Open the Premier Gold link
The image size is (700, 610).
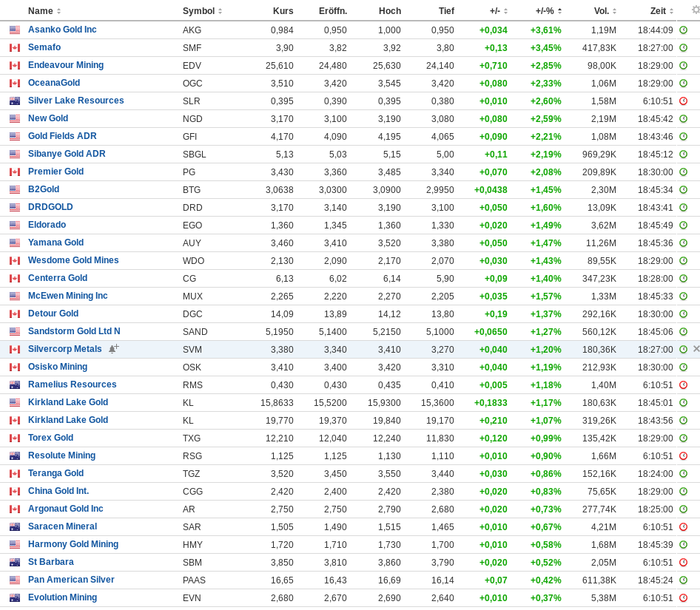click(55, 172)
